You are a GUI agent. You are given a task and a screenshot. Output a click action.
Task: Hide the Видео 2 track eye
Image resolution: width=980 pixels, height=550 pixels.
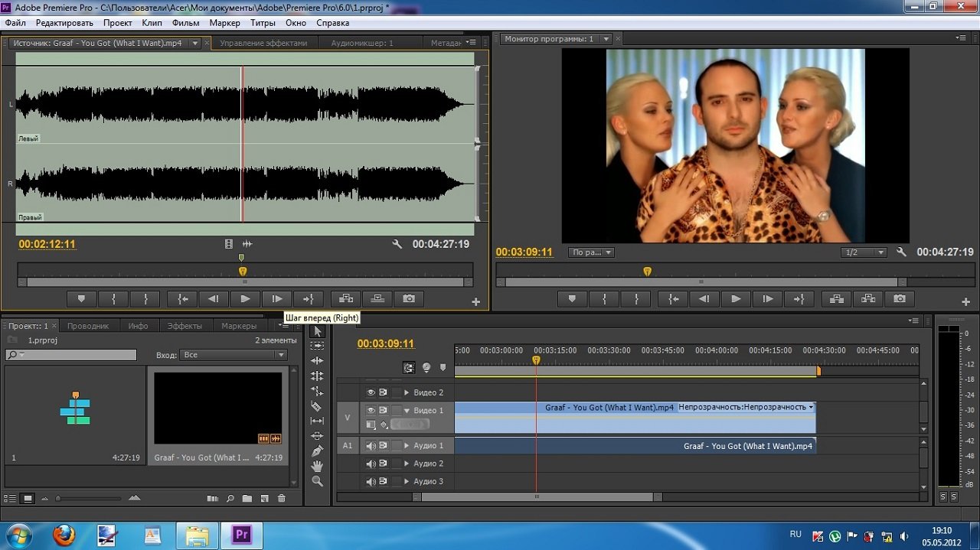[x=371, y=392]
